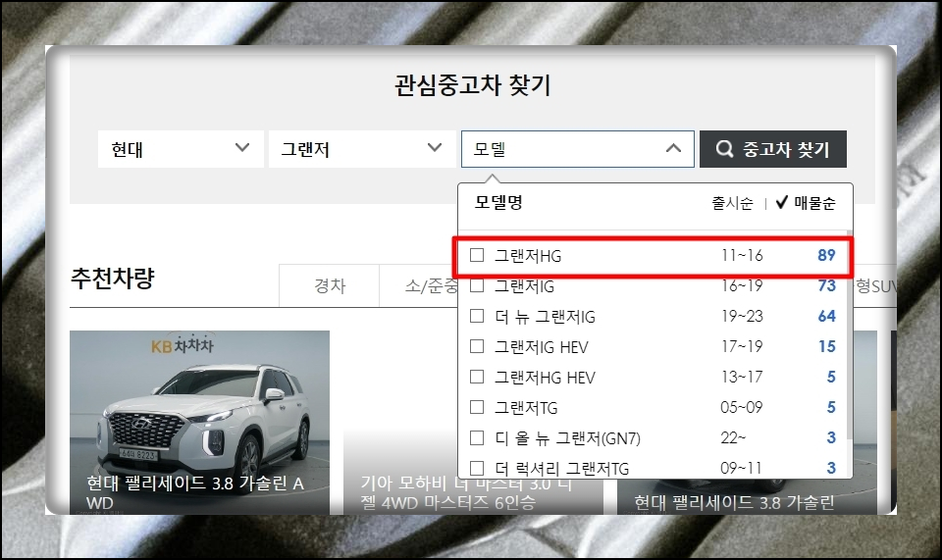Select the 그랜저HG HEV model name
Screen dimensions: 942x560
click(545, 378)
